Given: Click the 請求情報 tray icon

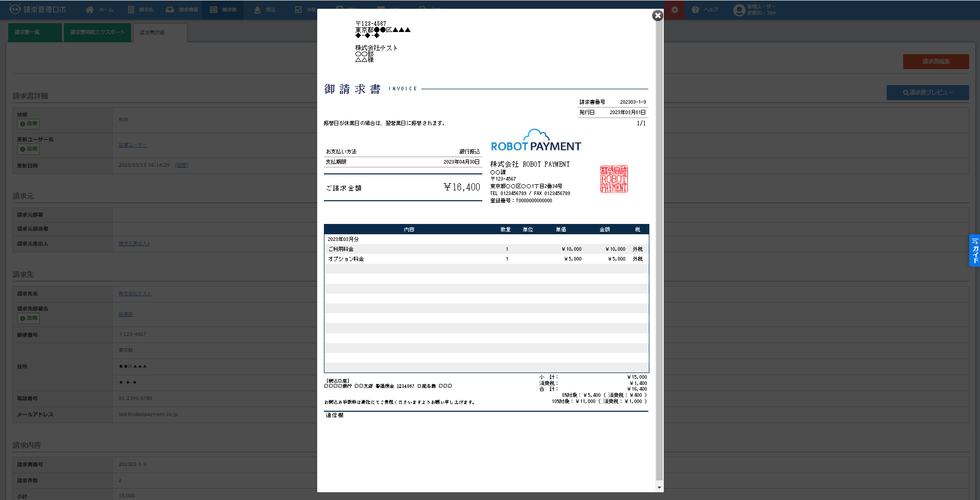Looking at the screenshot, I should click(170, 10).
